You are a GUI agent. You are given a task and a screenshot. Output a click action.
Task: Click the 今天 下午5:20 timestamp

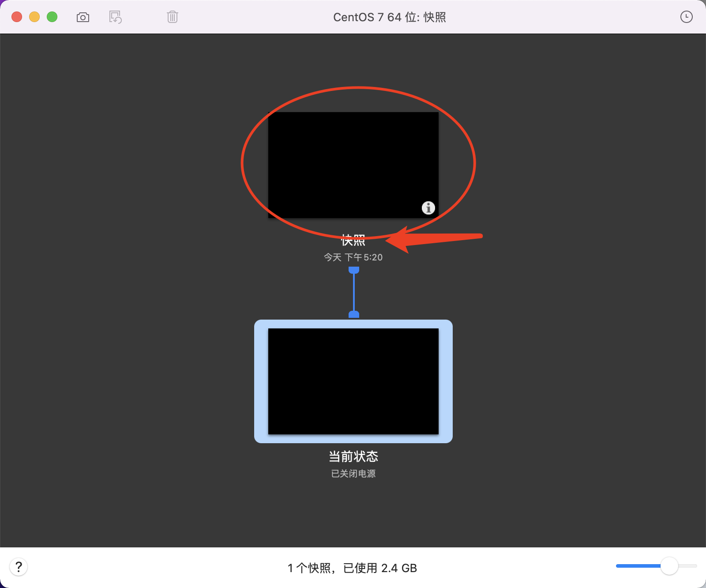353,257
